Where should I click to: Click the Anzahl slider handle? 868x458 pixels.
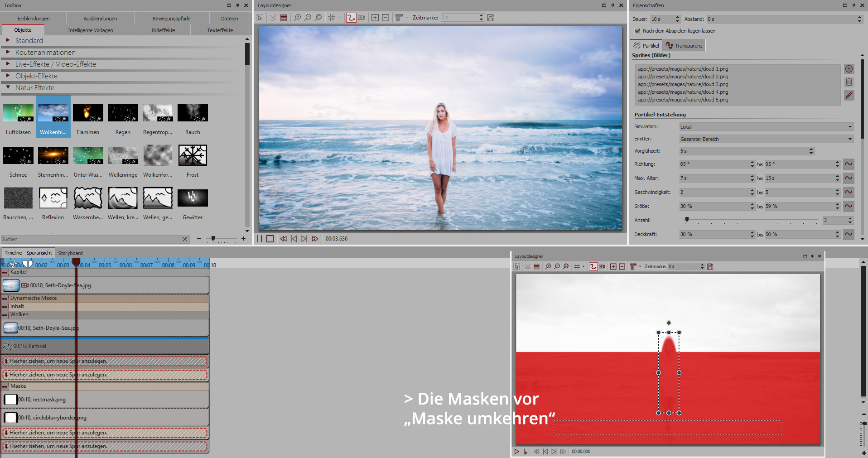(x=687, y=220)
